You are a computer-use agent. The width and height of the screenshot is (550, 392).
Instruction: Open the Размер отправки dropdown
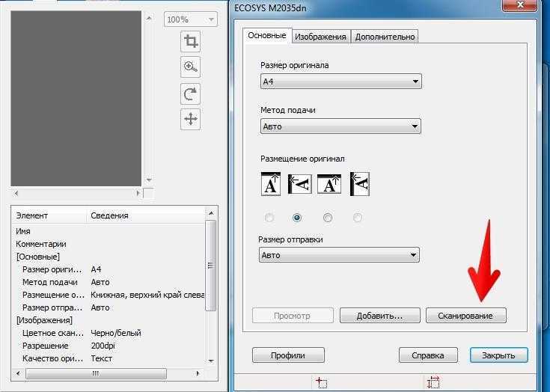(x=339, y=255)
